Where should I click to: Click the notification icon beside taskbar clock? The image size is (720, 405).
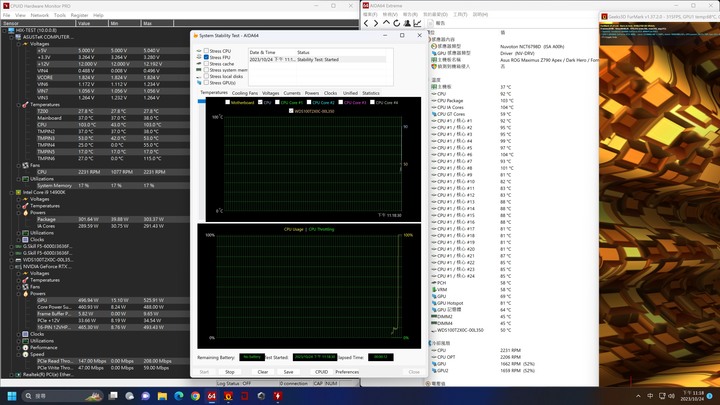click(x=709, y=396)
